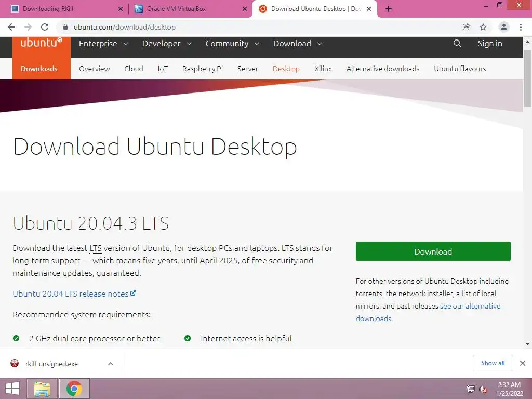Viewport: 532px width, 399px height.
Task: Click the Recommended system requirements text
Action: tap(82, 314)
